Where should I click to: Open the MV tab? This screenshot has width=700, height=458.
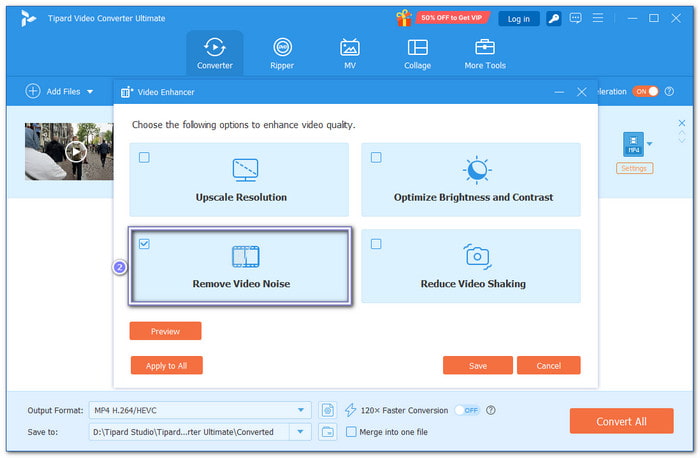click(350, 53)
